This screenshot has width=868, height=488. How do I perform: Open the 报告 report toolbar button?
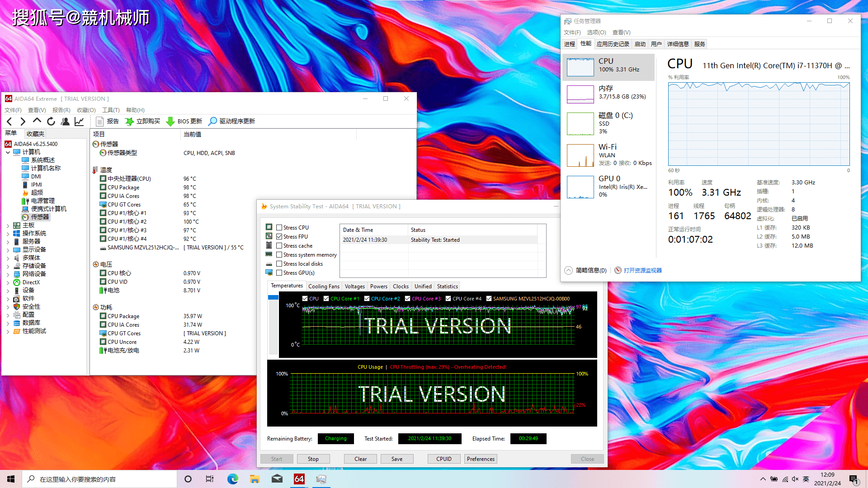[108, 121]
